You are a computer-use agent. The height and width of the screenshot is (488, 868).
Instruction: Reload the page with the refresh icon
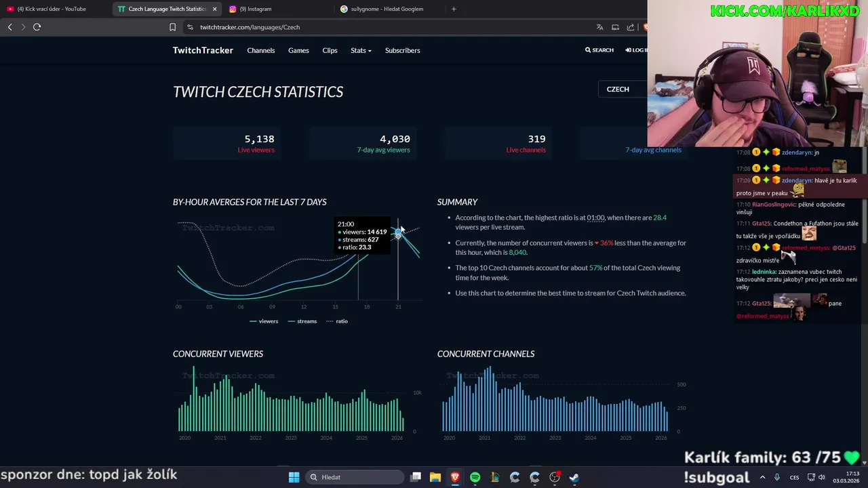coord(37,27)
